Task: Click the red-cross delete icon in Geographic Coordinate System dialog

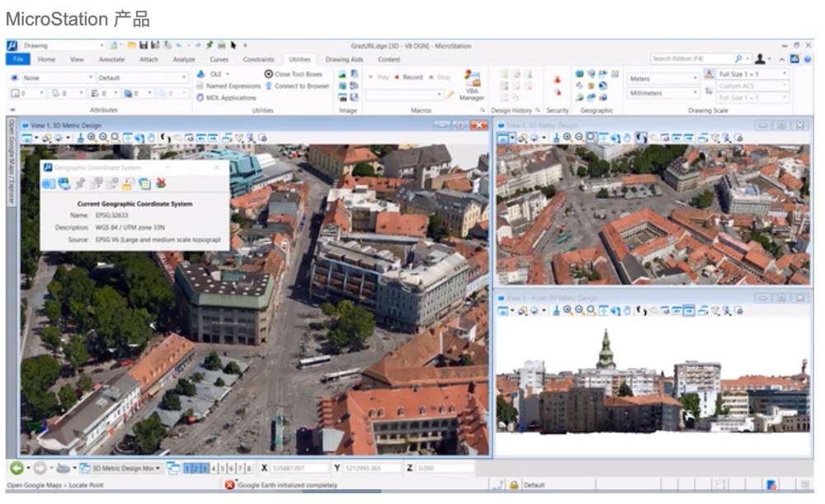Action: click(x=161, y=184)
